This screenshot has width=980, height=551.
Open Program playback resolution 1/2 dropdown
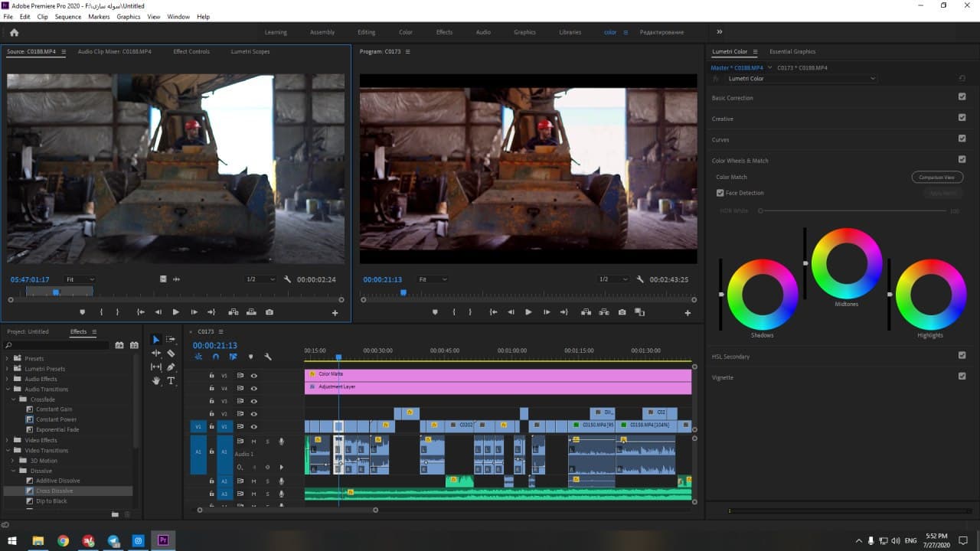point(612,279)
